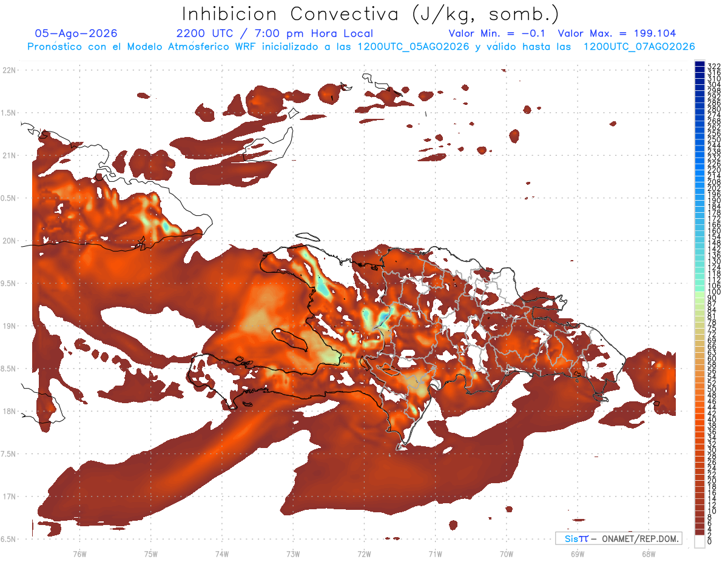Click the dark blue swatch at top of color bar
Image resolution: width=728 pixels, height=562 pixels.
pos(699,64)
